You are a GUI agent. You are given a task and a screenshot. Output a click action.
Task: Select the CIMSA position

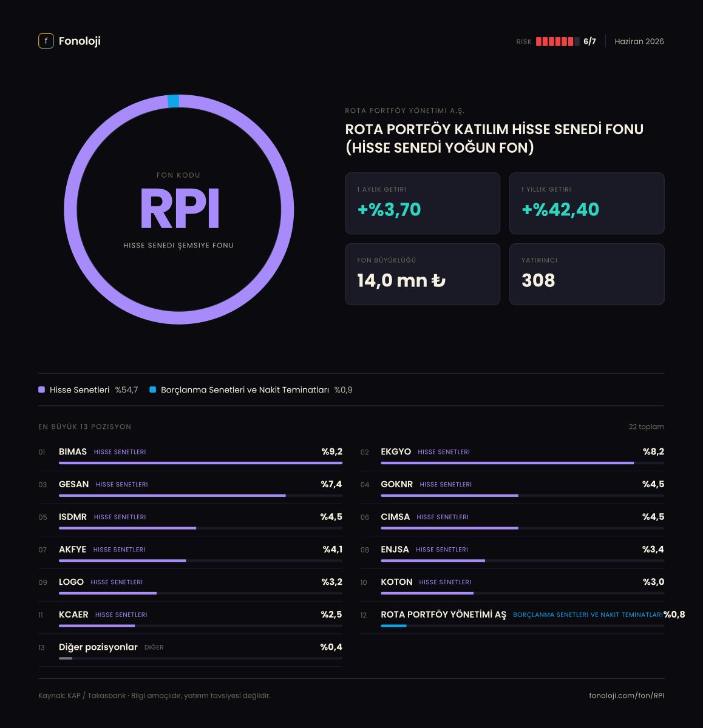pyautogui.click(x=512, y=521)
